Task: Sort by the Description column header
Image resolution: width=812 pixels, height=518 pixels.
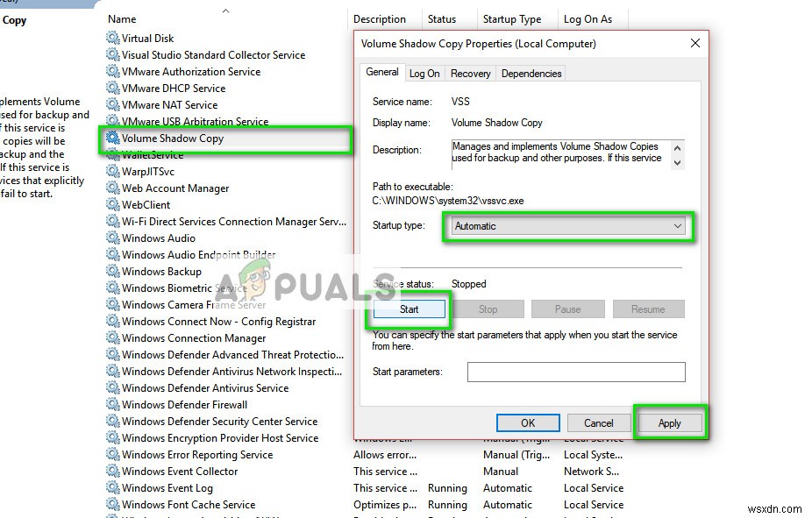Action: tap(380, 19)
